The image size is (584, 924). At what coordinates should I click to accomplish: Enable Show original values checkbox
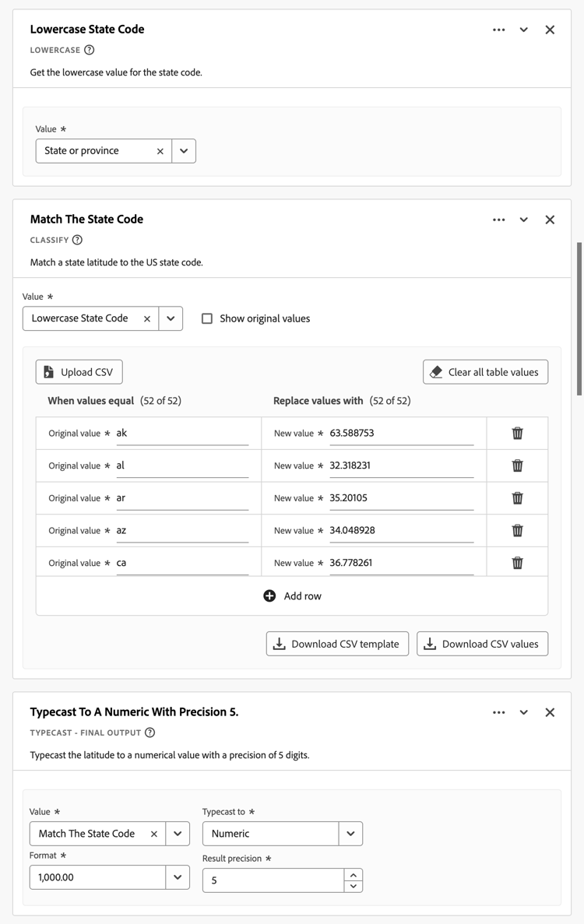coord(207,318)
